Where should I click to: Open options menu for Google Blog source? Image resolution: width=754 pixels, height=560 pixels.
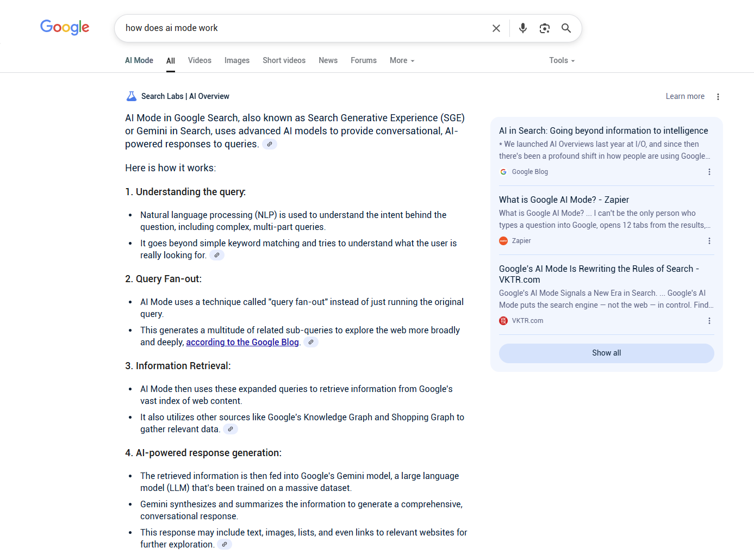pyautogui.click(x=709, y=172)
